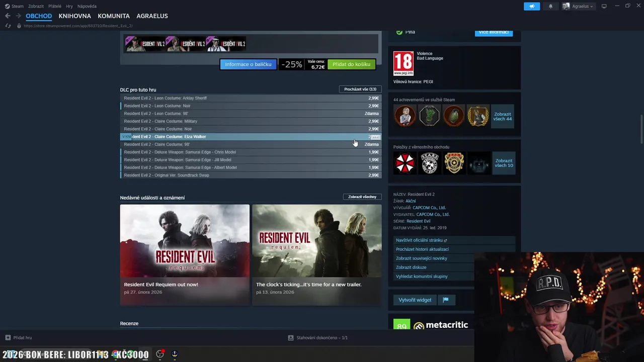
Task: Click Procházet historii aktualizací link
Action: click(x=454, y=249)
